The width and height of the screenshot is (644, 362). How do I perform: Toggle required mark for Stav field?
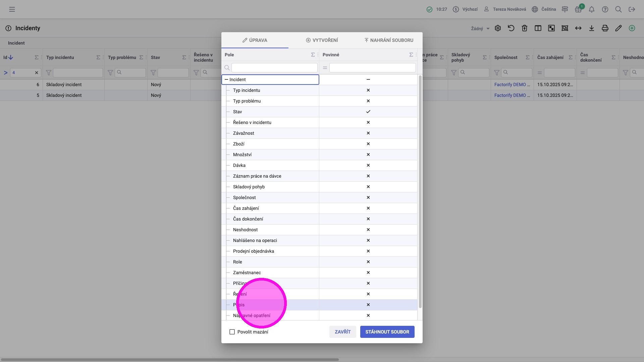click(x=368, y=112)
